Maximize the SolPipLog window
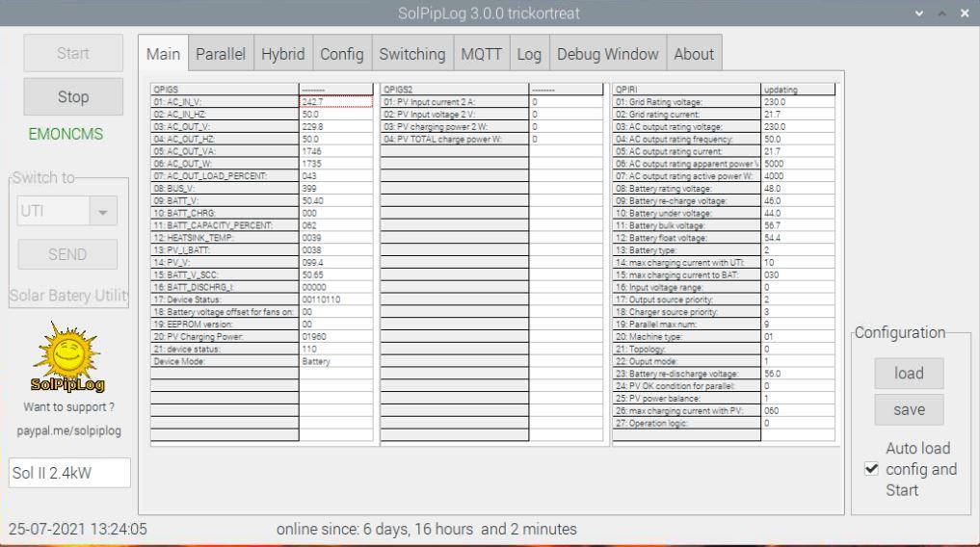Viewport: 980px width, 547px height. point(941,13)
